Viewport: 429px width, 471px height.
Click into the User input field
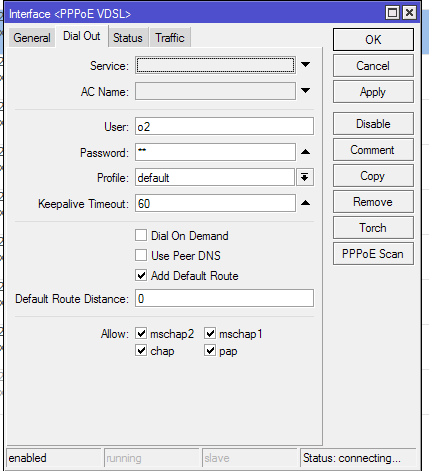224,126
